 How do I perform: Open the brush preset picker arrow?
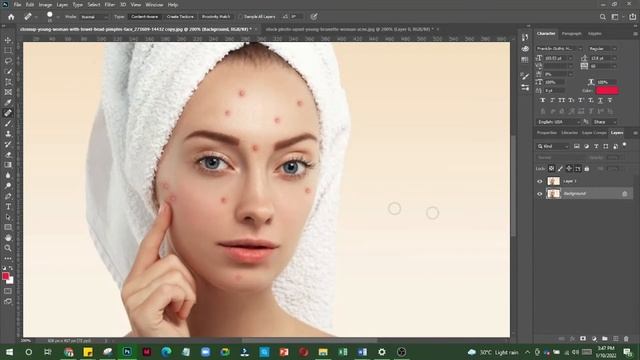tap(58, 17)
